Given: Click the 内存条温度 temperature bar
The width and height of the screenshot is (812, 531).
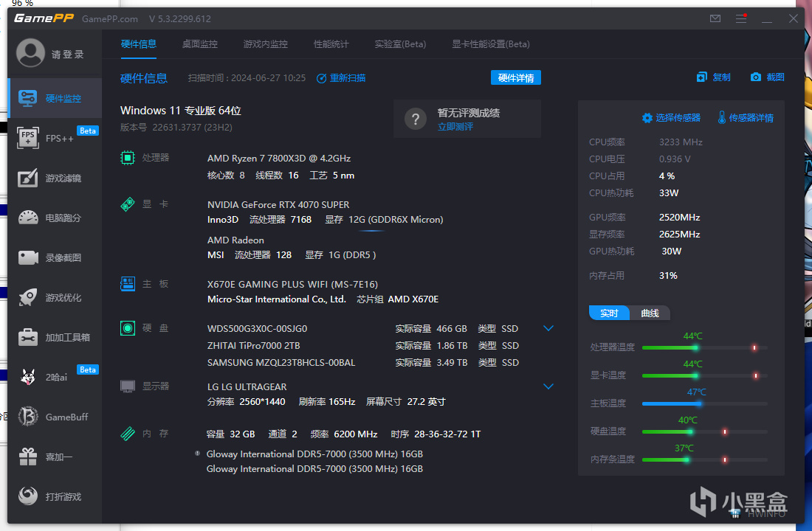Looking at the screenshot, I should tap(705, 459).
